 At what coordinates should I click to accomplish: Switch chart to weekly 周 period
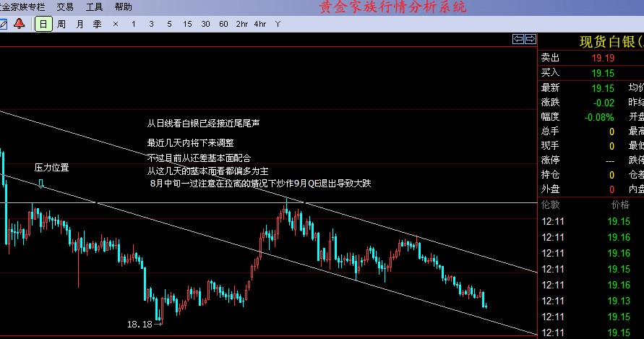pos(61,25)
